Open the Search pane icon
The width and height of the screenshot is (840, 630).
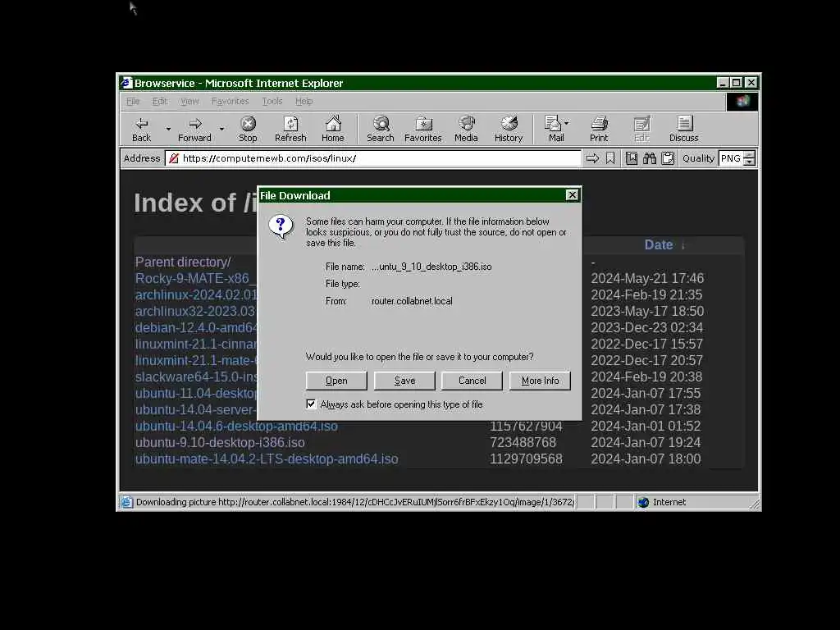(x=381, y=124)
